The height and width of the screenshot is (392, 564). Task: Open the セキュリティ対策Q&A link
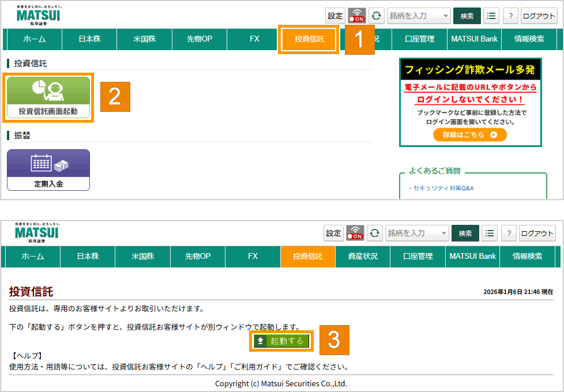click(x=443, y=189)
